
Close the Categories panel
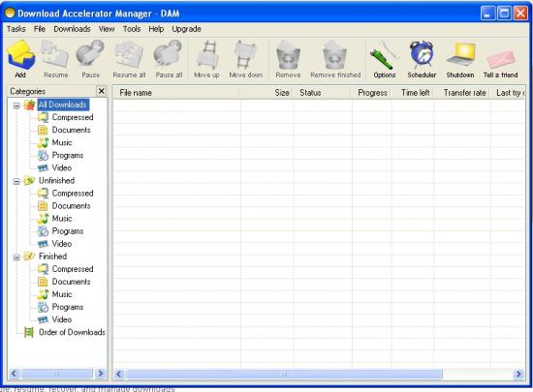102,91
